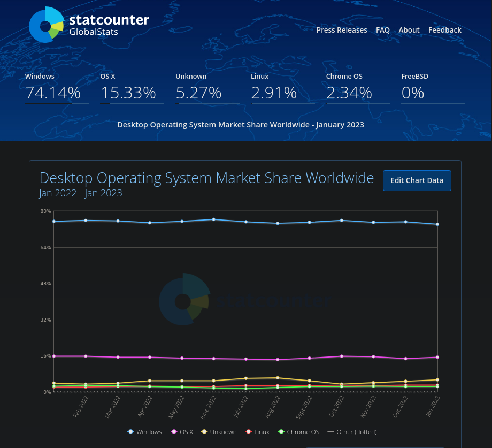
Task: Click the Jan 2023 x-axis label
Action: tap(433, 406)
